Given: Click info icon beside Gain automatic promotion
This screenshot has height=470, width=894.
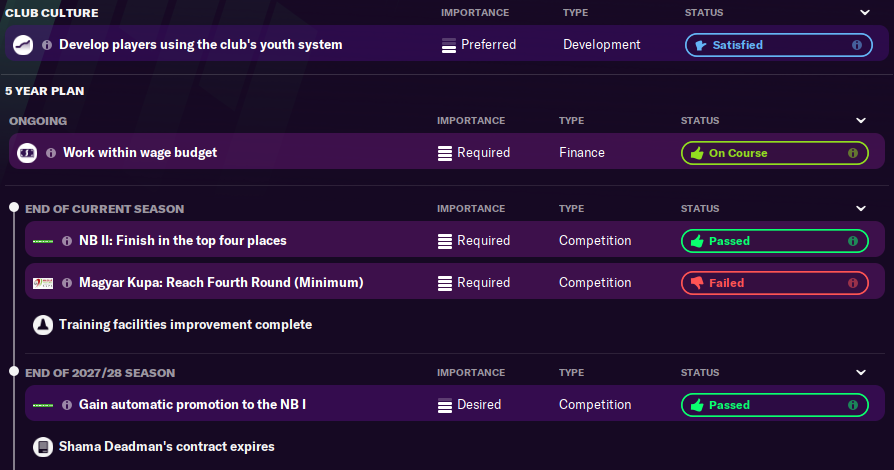Looking at the screenshot, I should [x=67, y=405].
